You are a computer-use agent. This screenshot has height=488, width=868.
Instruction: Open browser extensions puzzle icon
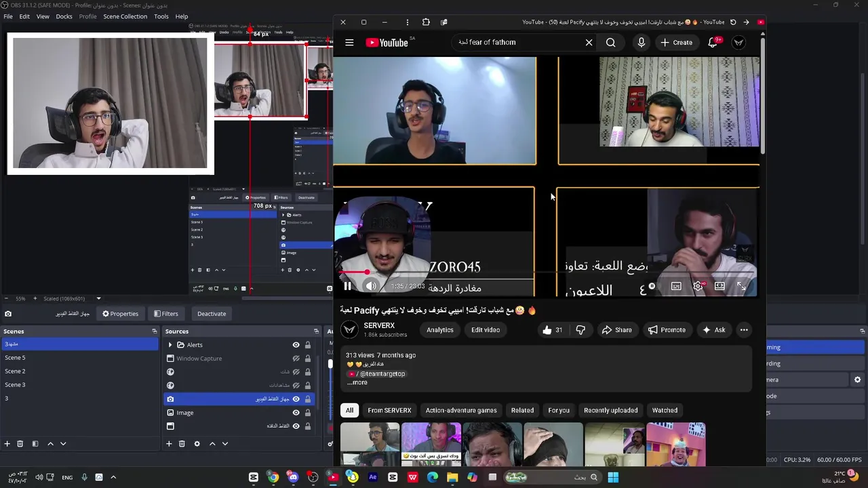pos(426,22)
